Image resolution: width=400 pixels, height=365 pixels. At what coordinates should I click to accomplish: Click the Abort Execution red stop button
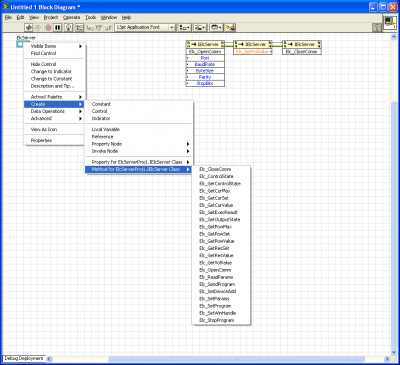pyautogui.click(x=48, y=27)
